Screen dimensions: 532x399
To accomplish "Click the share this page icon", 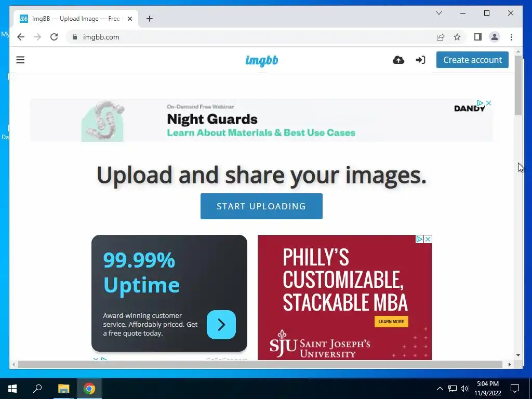I will pos(441,37).
